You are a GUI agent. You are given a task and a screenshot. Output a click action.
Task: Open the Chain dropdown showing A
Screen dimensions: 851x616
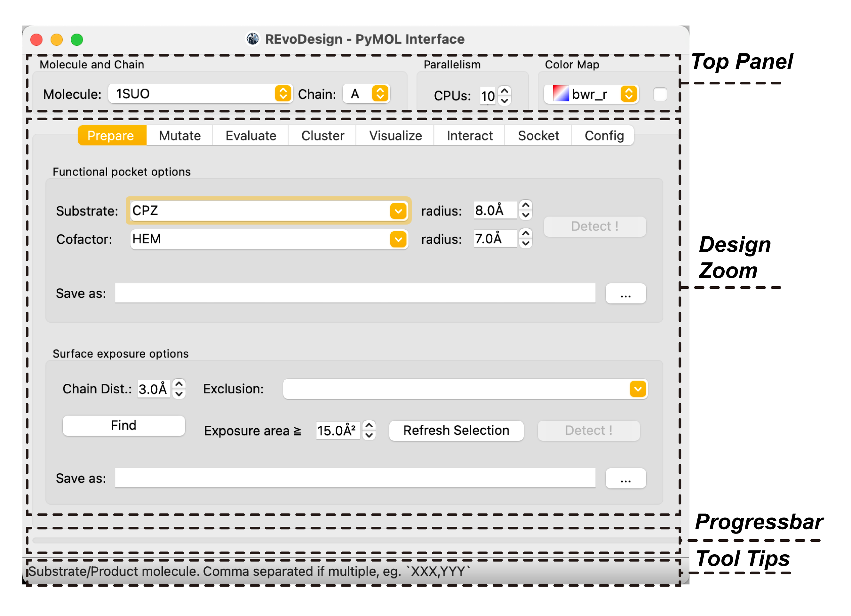pos(367,94)
